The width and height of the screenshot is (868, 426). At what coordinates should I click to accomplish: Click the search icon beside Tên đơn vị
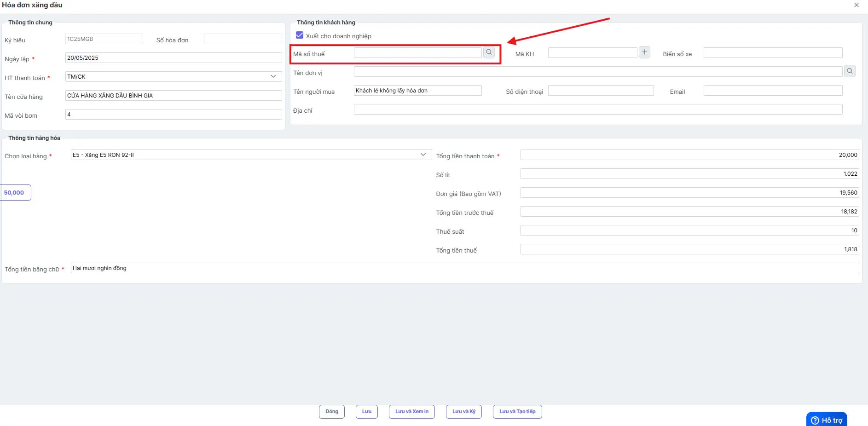850,71
